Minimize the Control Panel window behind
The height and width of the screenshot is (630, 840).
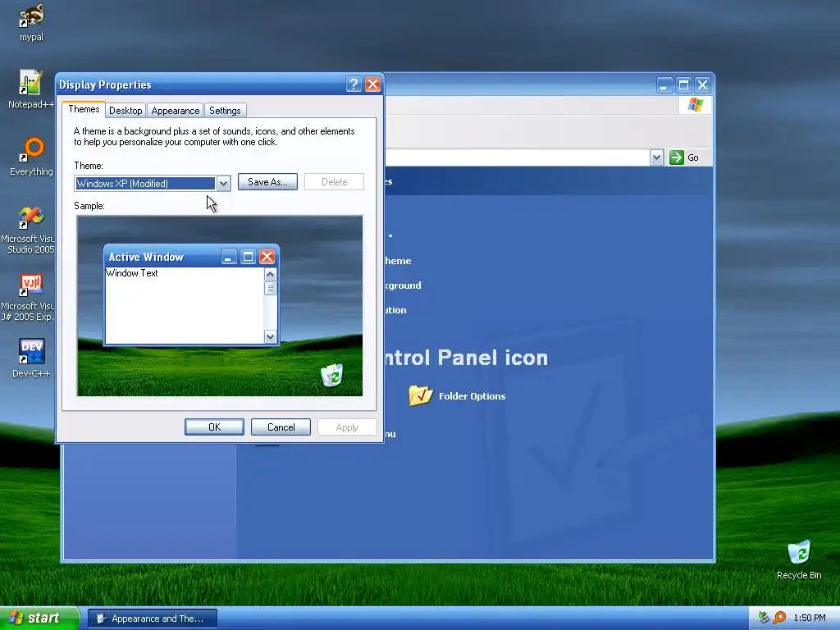(664, 84)
